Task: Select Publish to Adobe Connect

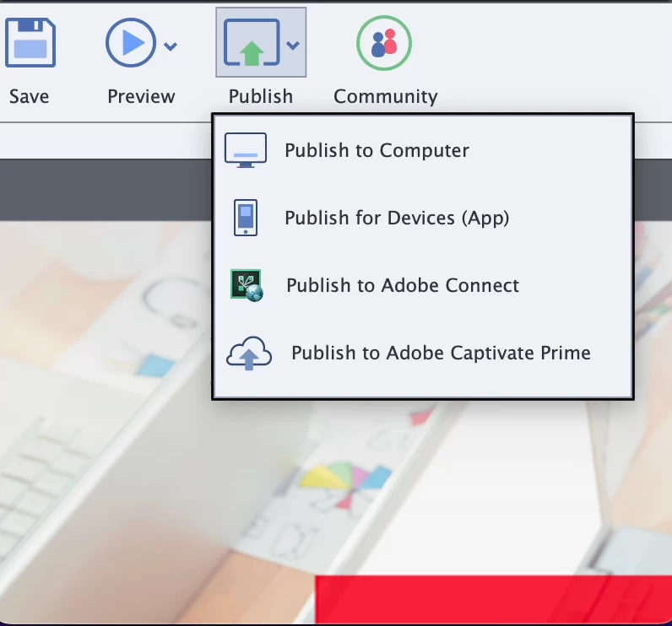Action: coord(423,285)
